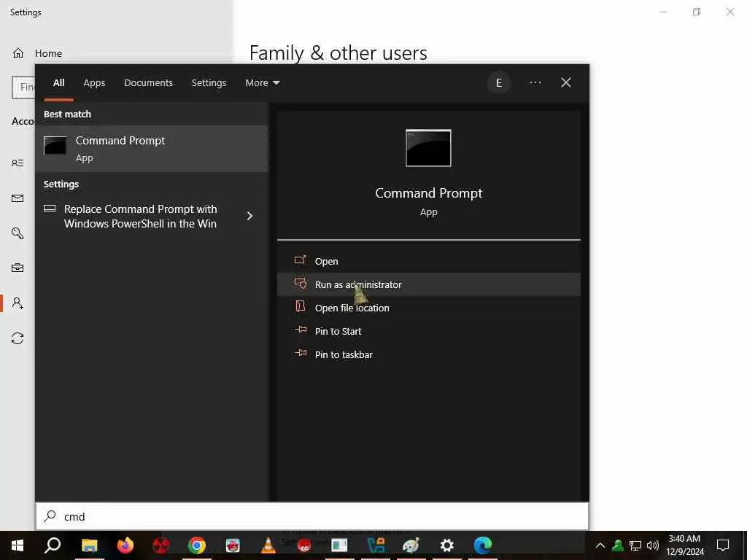Click the green user tray icon

coord(618,545)
